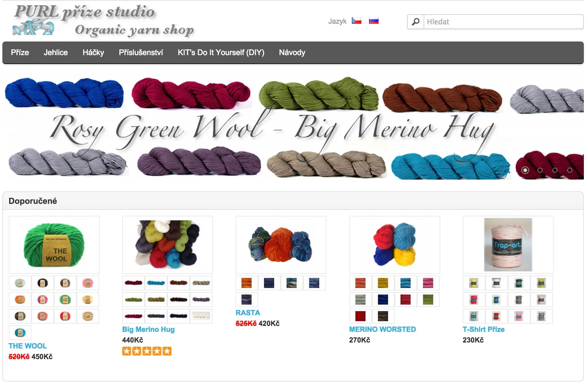Open the Háčky menu item
The image size is (588, 384).
tap(93, 52)
